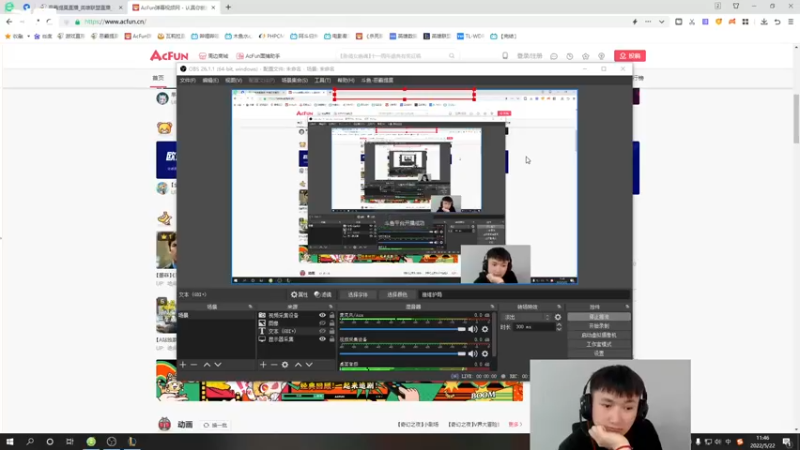Screen dimensions: 800x450
Task: Adjust the 视频采集设备 volume slider
Action: (x=403, y=354)
